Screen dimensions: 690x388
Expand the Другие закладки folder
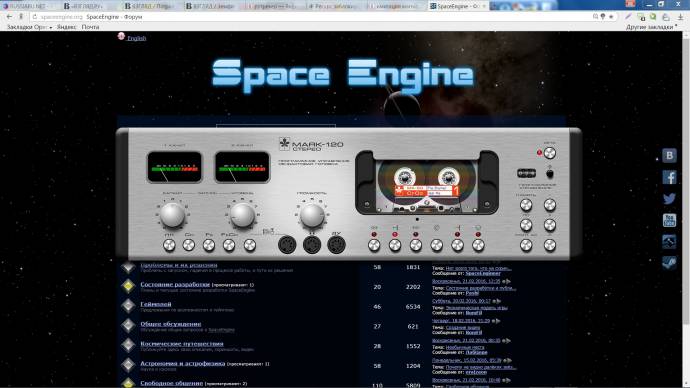[x=651, y=27]
